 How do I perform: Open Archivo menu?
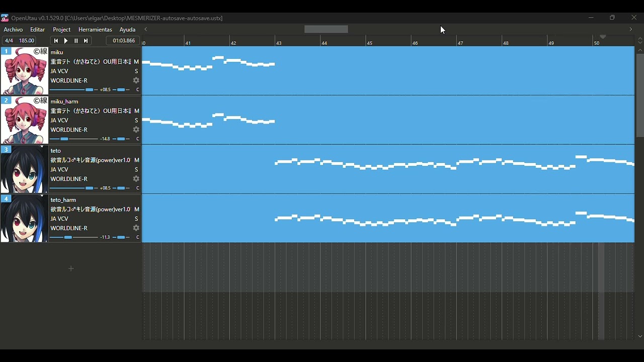[13, 30]
